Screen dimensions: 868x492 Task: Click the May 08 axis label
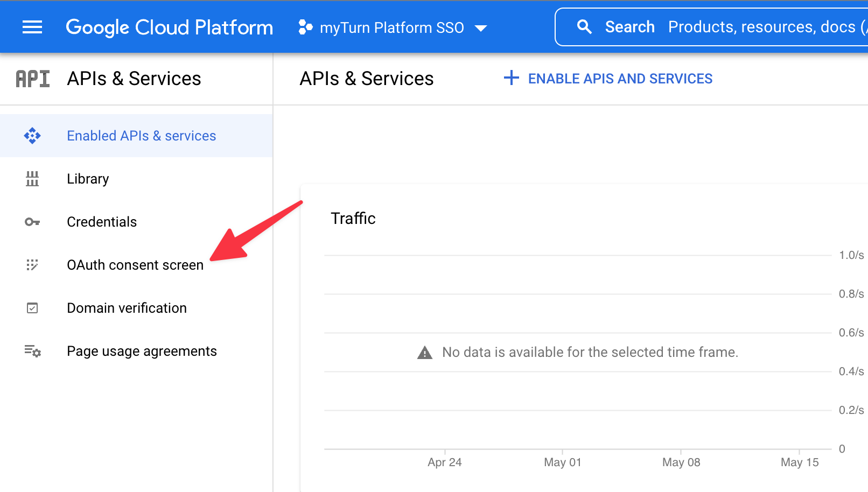(681, 462)
